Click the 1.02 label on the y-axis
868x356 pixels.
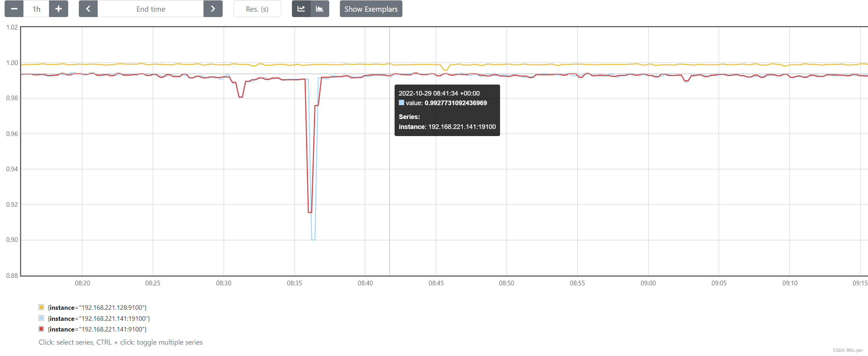click(12, 27)
